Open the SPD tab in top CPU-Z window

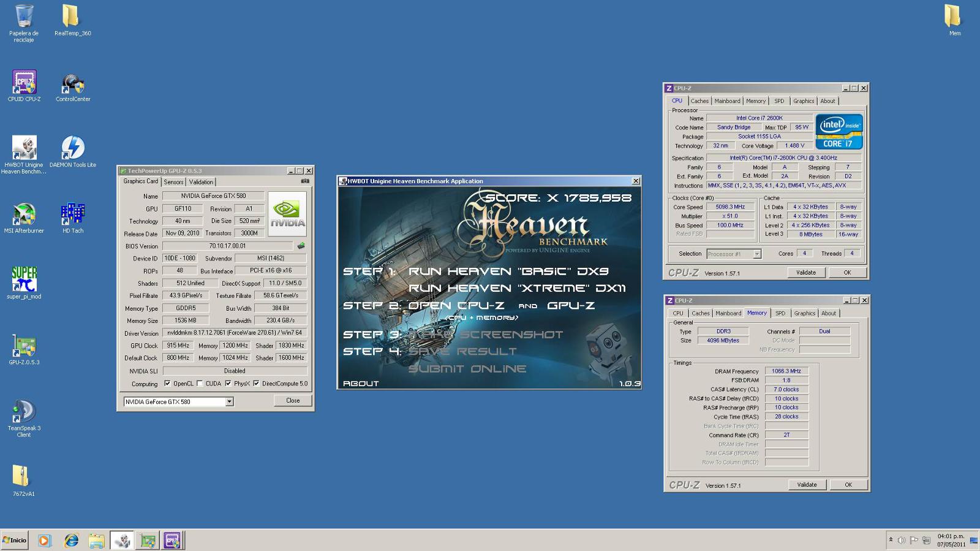pos(779,101)
